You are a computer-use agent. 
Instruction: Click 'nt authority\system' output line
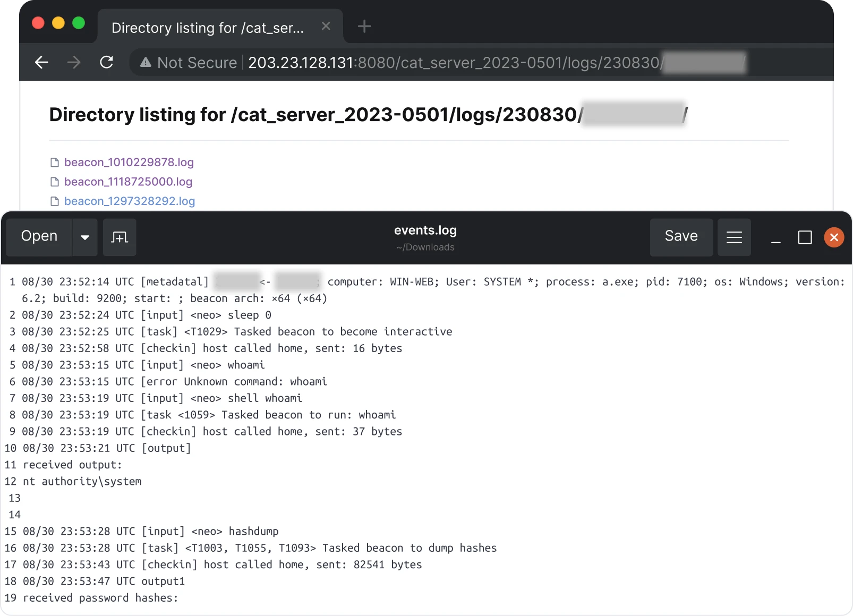pos(82,482)
